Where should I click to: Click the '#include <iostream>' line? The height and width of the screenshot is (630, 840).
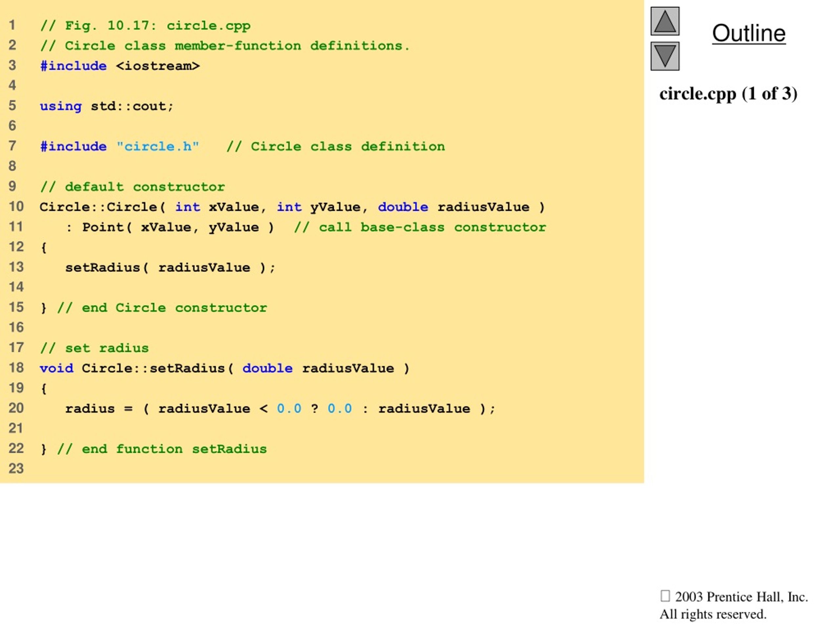(x=120, y=66)
